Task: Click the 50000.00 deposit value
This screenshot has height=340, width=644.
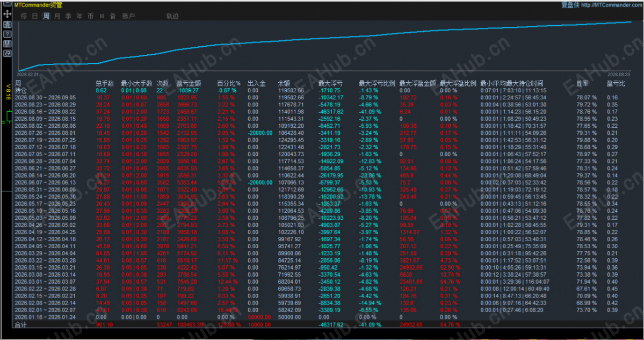Action: tap(259, 317)
